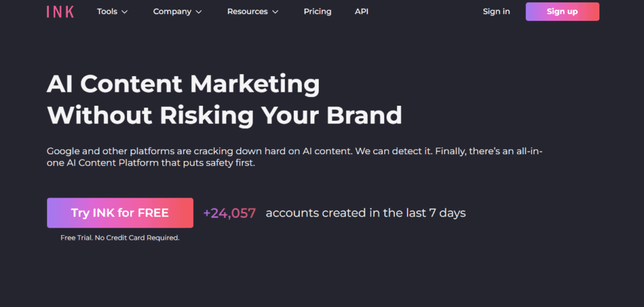644x307 pixels.
Task: Go to the Pricing page
Action: point(317,11)
